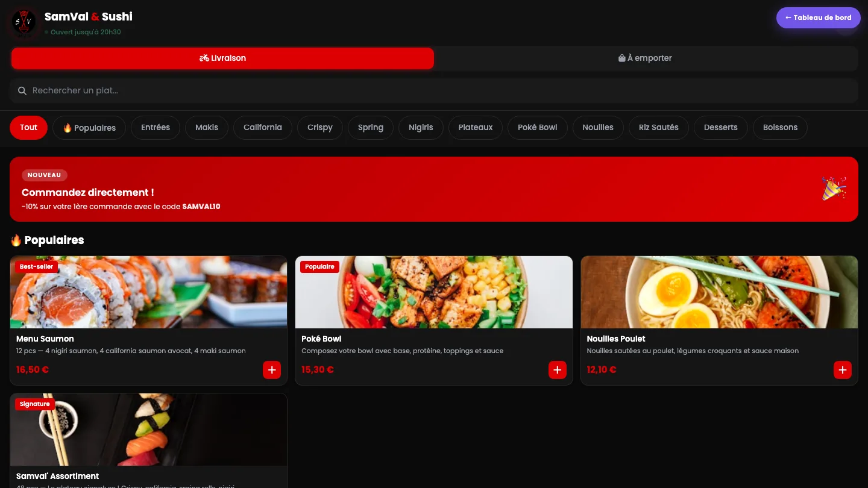Image resolution: width=868 pixels, height=488 pixels.
Task: Click the Populaire badge on Poké Bowl card
Action: tap(319, 267)
